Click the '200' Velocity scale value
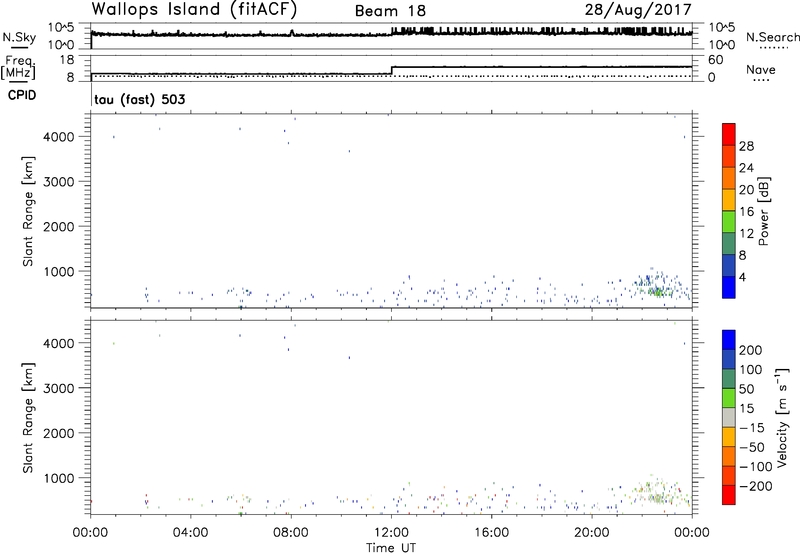 pyautogui.click(x=751, y=350)
